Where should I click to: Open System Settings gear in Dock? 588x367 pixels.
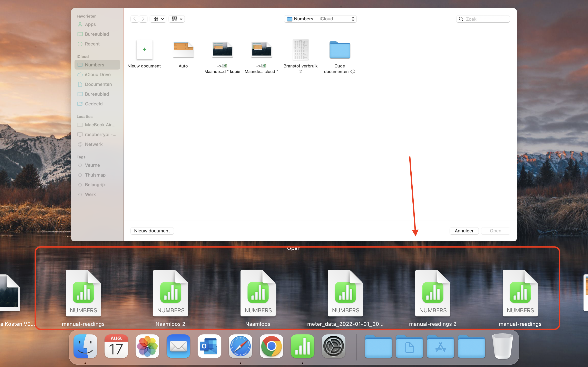pyautogui.click(x=333, y=346)
